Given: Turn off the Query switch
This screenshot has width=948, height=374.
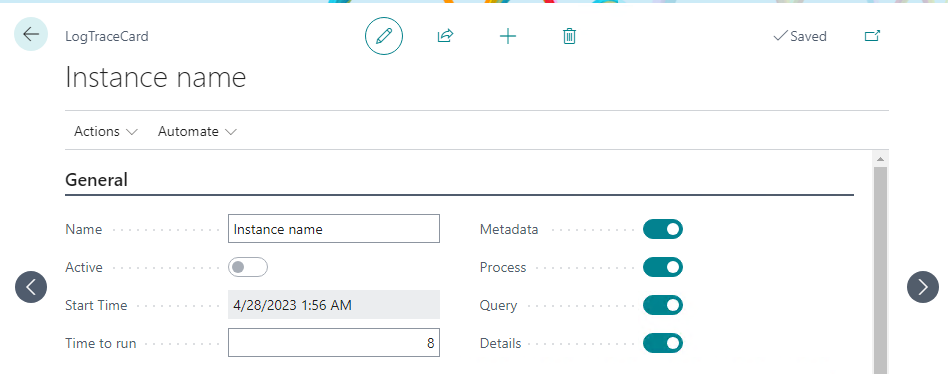Looking at the screenshot, I should click(x=663, y=305).
